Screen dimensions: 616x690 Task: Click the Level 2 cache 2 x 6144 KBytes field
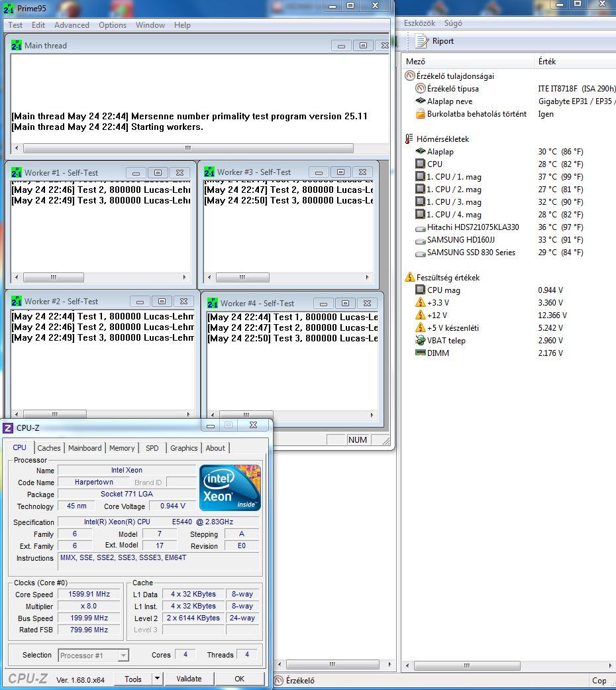coord(193,618)
